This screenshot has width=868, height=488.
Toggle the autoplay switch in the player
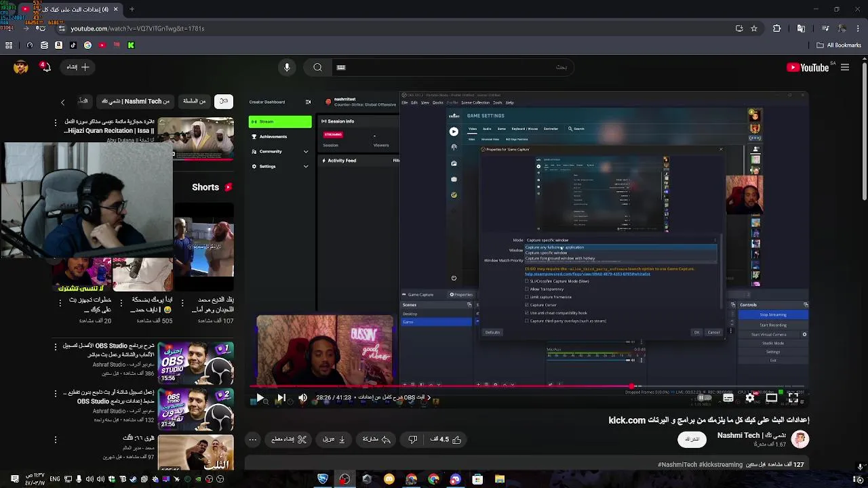tap(705, 398)
